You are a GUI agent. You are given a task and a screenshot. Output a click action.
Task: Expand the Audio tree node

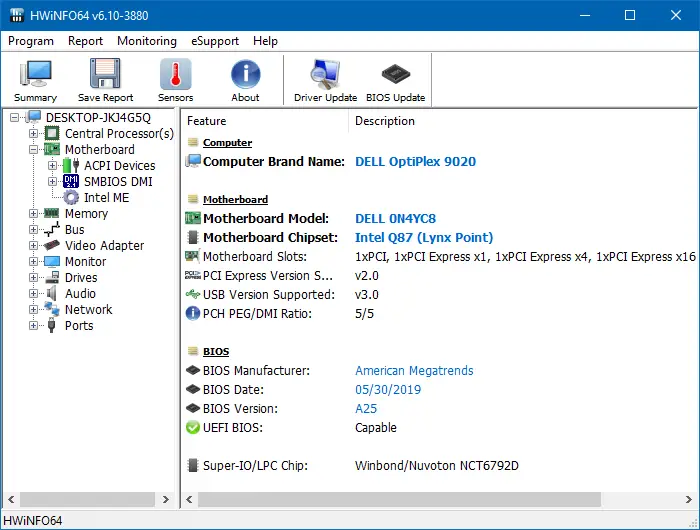pos(33,293)
